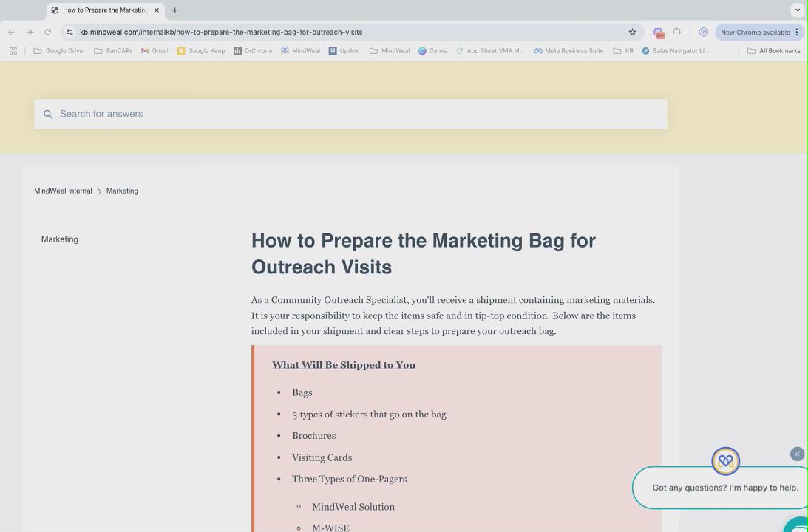Select the How to Prepare the Marketing tab

pos(105,10)
